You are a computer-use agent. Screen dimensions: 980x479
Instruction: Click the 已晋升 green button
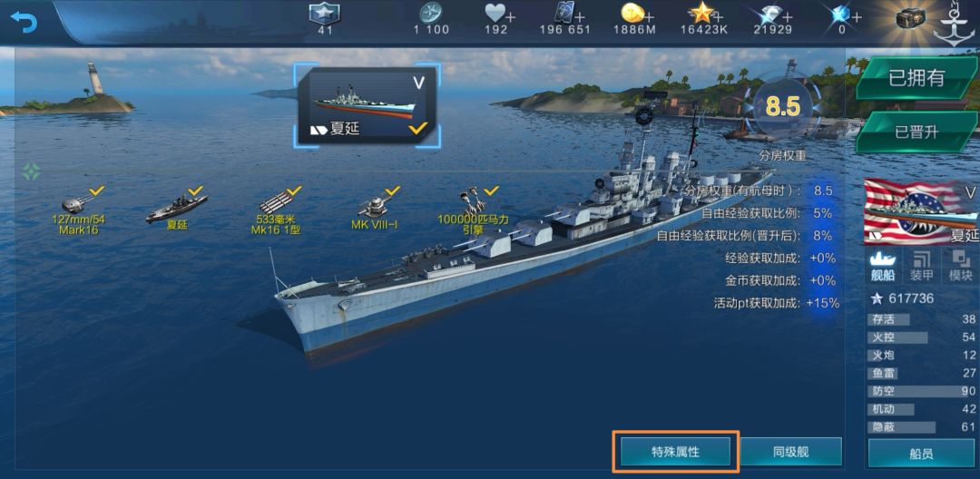tap(916, 132)
